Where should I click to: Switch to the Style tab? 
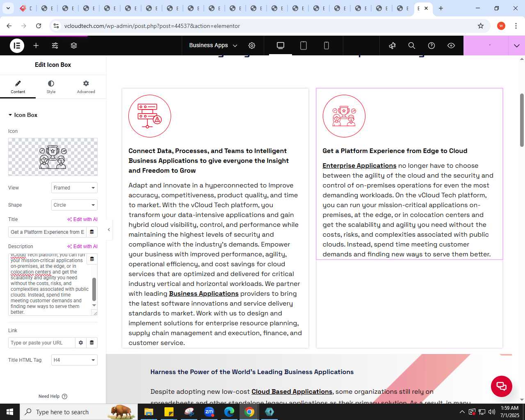click(51, 87)
